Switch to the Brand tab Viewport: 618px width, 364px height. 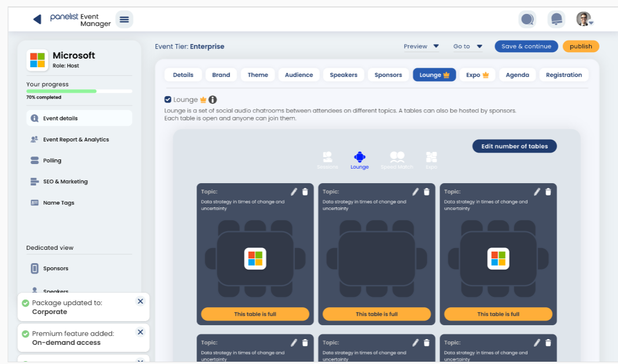click(x=221, y=75)
